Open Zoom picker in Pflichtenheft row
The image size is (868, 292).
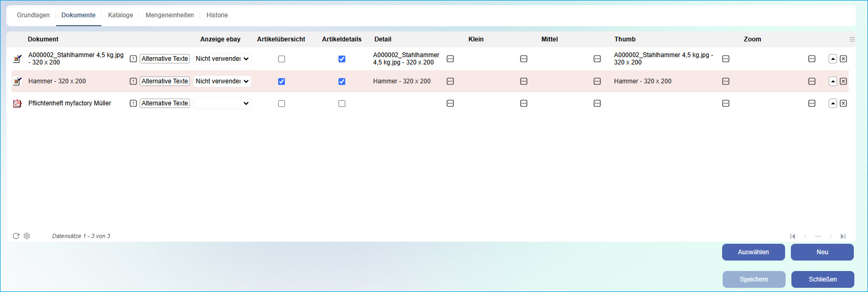click(x=812, y=103)
